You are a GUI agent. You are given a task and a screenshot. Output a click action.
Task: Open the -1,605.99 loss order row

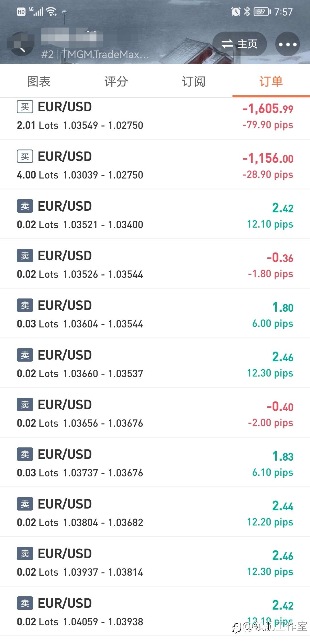pyautogui.click(x=155, y=116)
